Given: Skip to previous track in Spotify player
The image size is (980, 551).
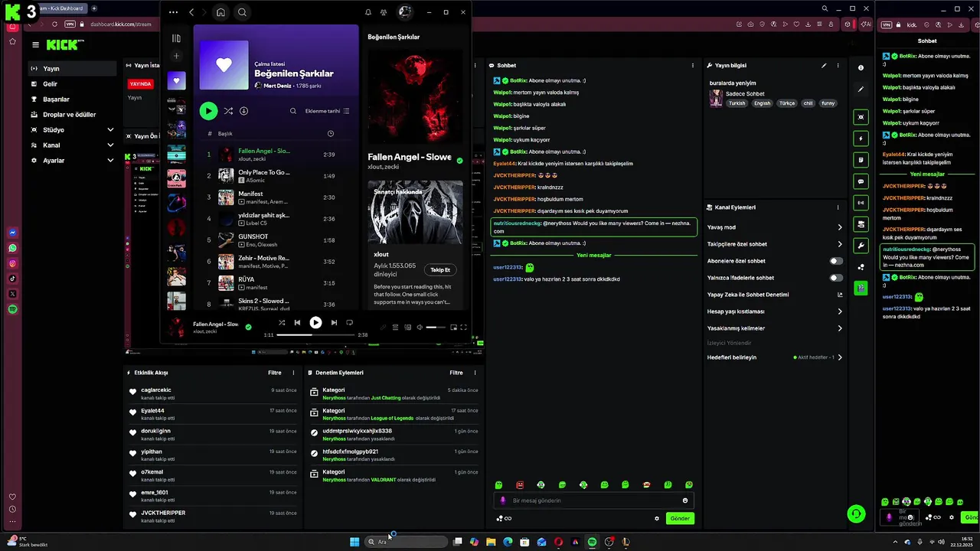Looking at the screenshot, I should [x=298, y=323].
